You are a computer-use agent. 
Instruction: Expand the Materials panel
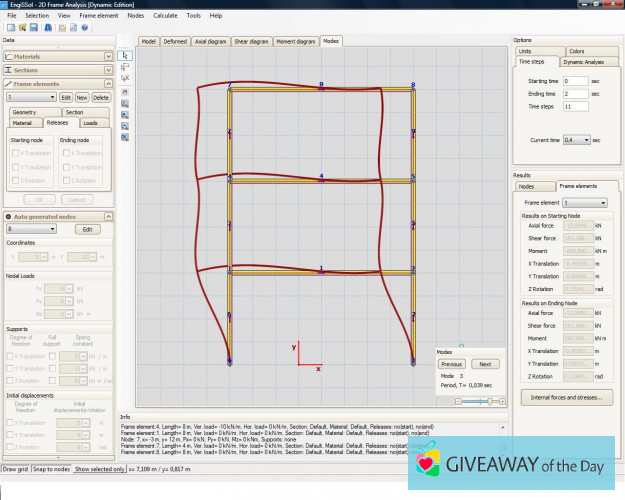58,57
